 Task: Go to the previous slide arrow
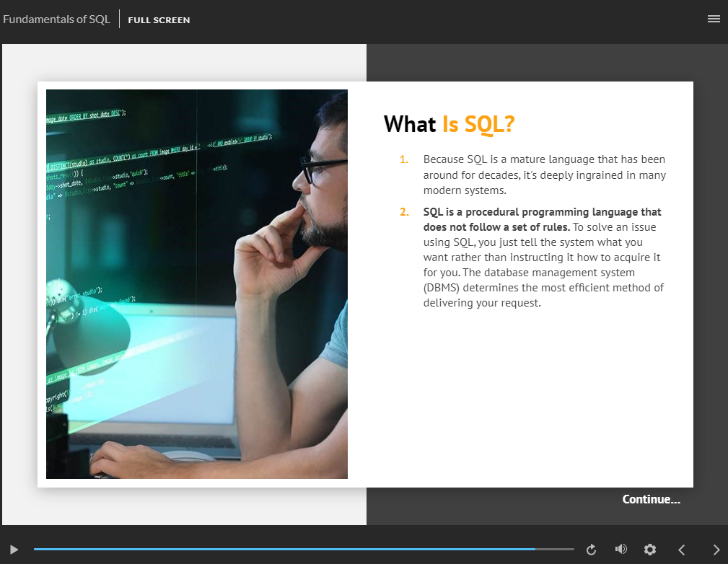click(x=682, y=550)
